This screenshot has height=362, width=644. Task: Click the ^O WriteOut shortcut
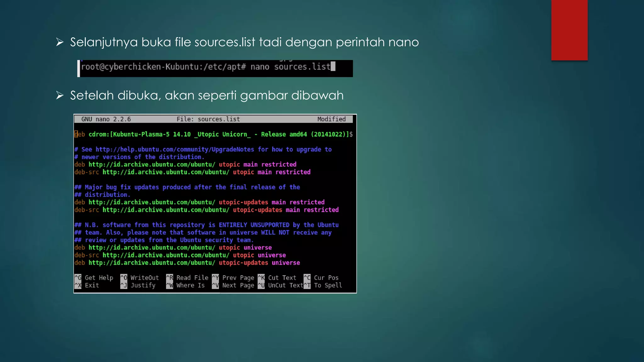pos(140,278)
